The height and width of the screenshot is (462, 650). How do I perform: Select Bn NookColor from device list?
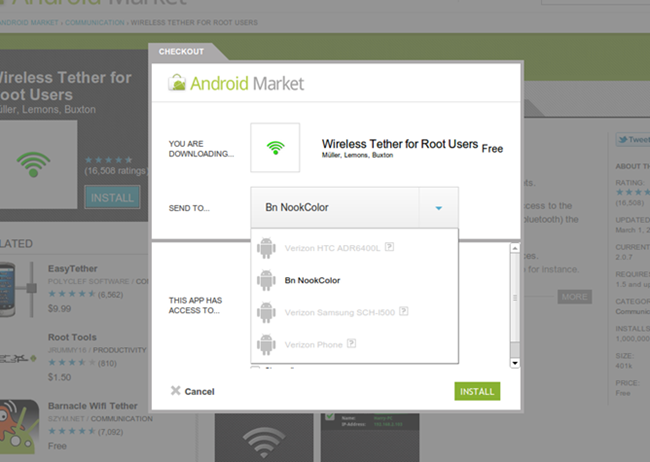pos(312,280)
